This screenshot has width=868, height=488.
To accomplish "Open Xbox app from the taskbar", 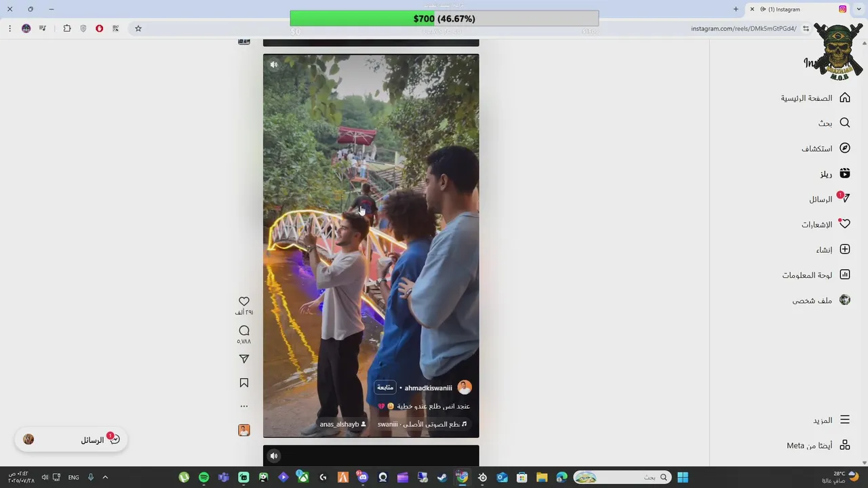I will pos(303,477).
